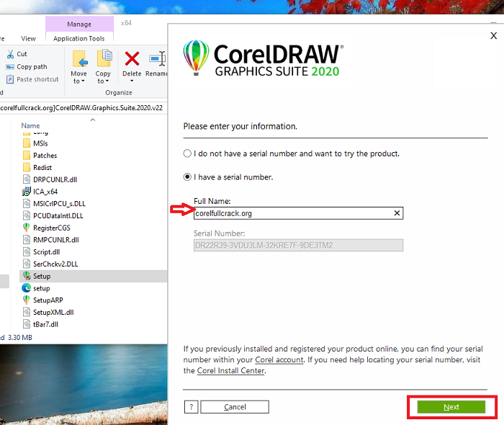Click the Cancel button in installer
This screenshot has height=425, width=504.
coord(235,407)
